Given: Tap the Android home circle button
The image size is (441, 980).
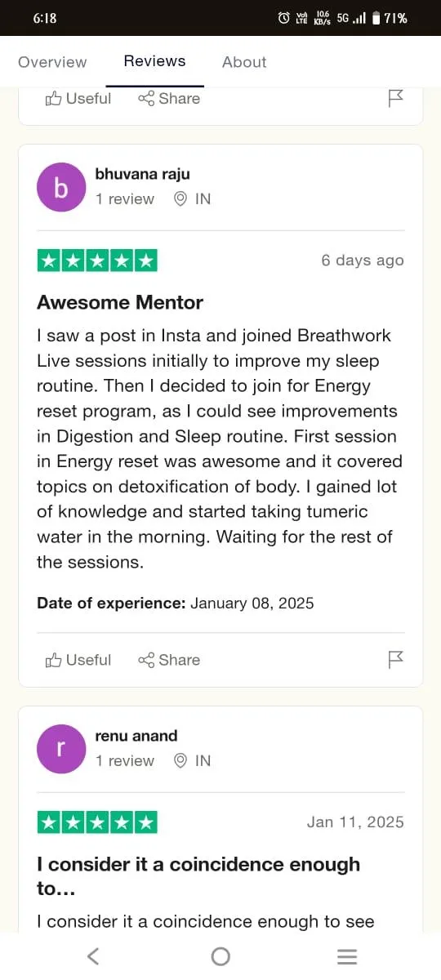Looking at the screenshot, I should pyautogui.click(x=220, y=956).
